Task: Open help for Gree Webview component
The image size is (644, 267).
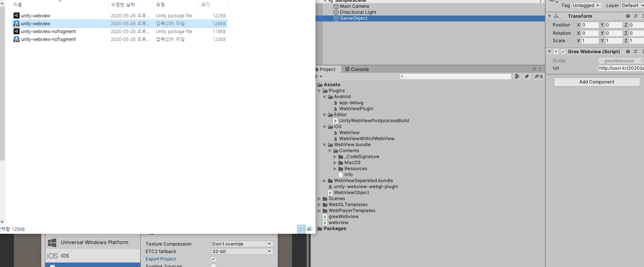Action: pos(628,51)
